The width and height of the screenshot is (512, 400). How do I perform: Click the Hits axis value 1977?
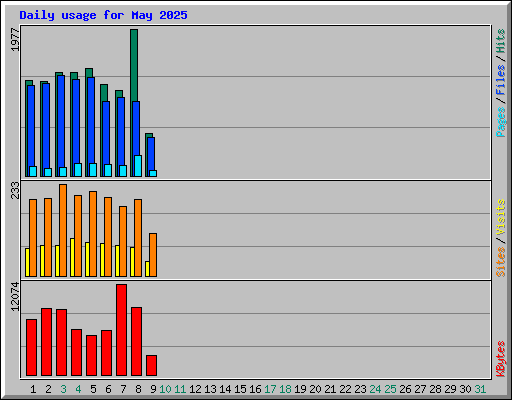click(15, 40)
